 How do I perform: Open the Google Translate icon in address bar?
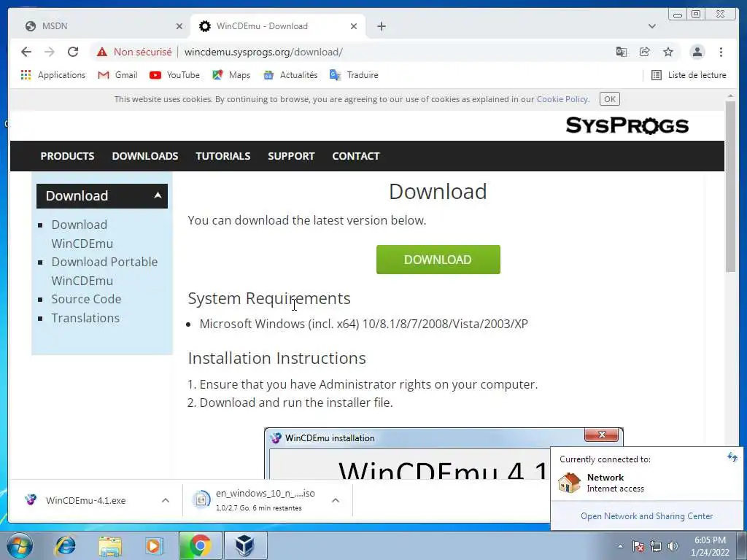click(x=622, y=52)
